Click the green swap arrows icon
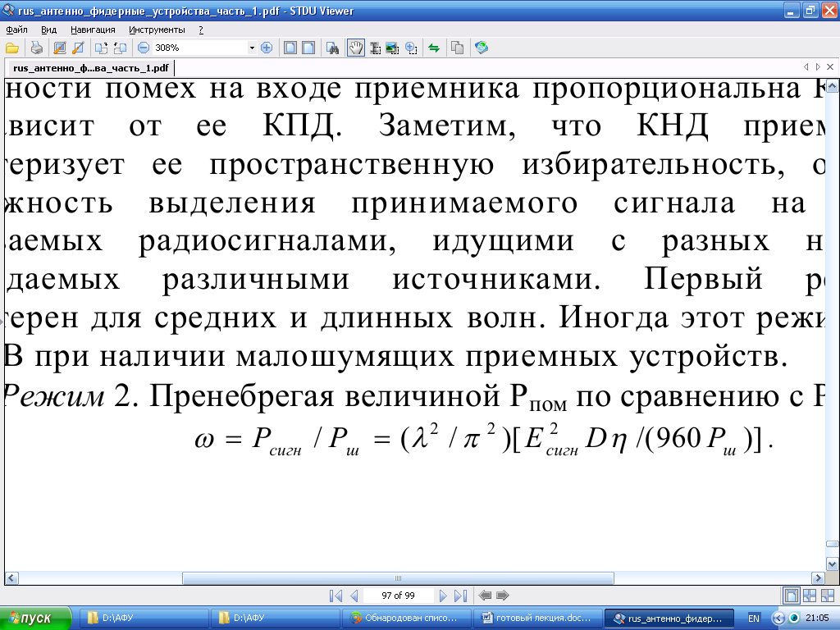The image size is (840, 630). point(434,48)
